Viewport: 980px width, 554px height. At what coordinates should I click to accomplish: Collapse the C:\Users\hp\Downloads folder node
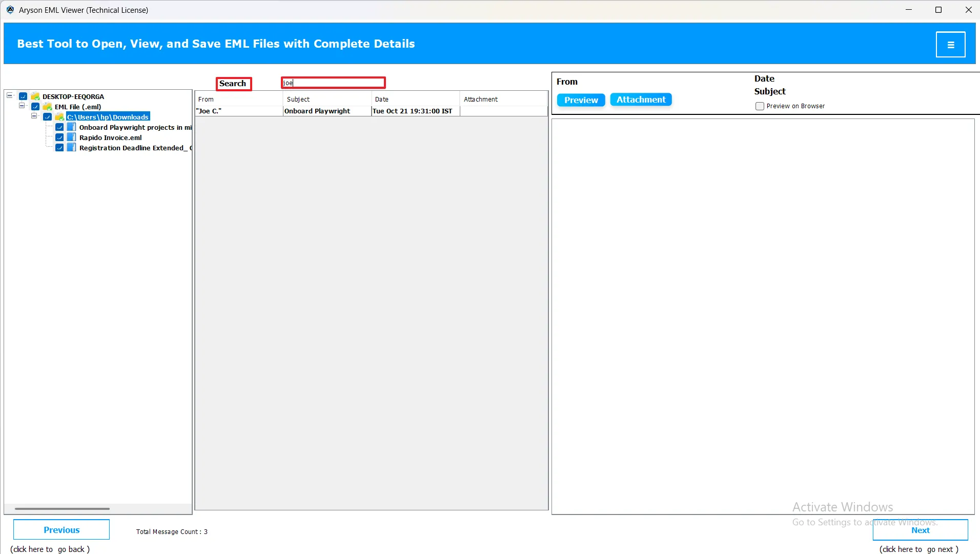click(x=34, y=116)
